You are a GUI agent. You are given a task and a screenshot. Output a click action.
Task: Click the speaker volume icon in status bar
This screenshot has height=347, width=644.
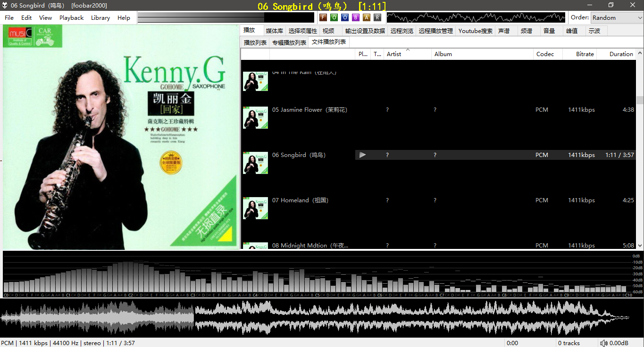tap(604, 343)
